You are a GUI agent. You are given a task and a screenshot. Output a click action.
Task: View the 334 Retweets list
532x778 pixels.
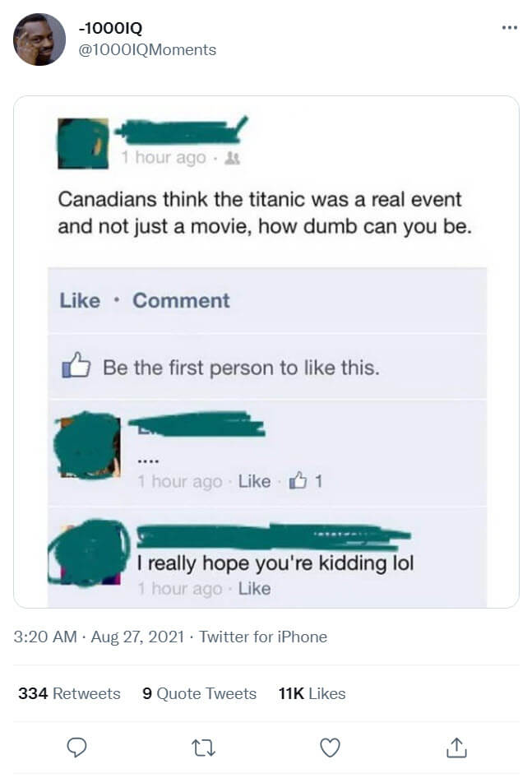tap(69, 693)
